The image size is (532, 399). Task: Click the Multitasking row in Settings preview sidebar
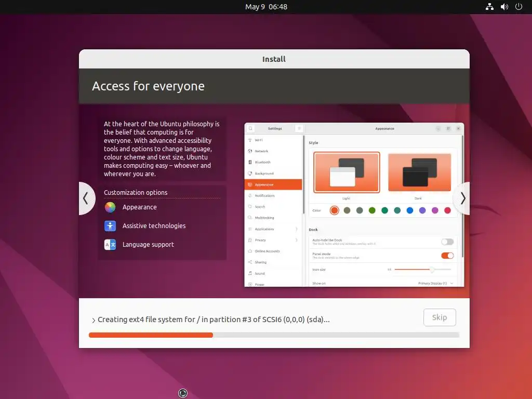tap(273, 218)
